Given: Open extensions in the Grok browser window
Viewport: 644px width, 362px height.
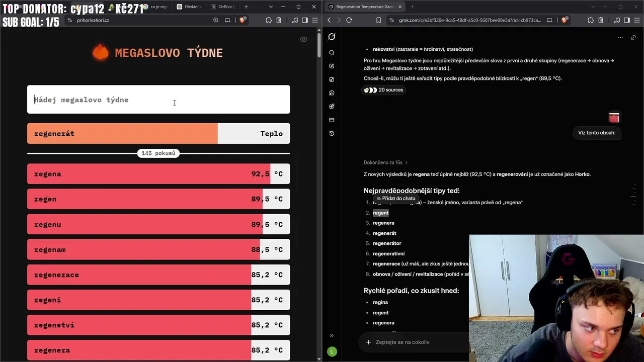Looking at the screenshot, I should pyautogui.click(x=591, y=20).
